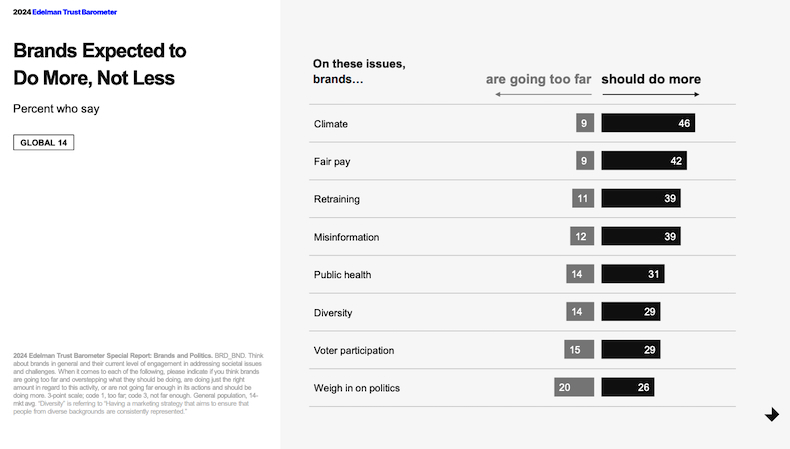Click the right arrow under 'should do more'
790x449 pixels.
click(650, 94)
